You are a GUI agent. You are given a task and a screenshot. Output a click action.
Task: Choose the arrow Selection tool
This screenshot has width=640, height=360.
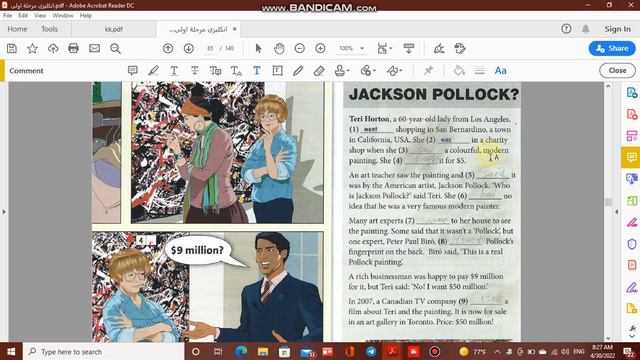point(258,49)
